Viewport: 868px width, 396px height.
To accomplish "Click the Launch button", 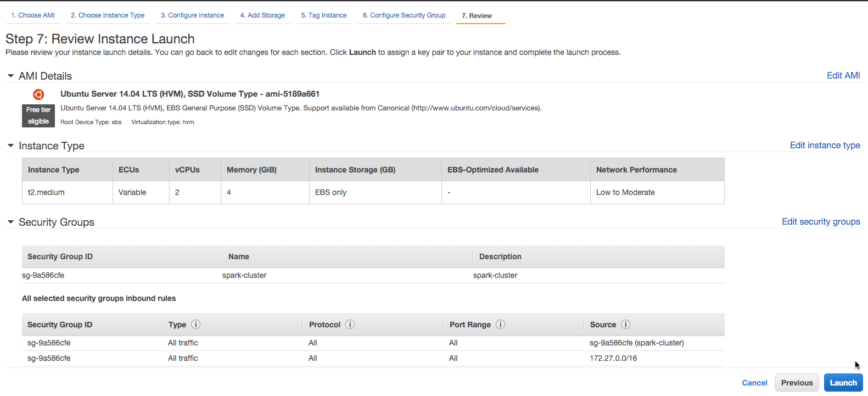I will click(843, 383).
